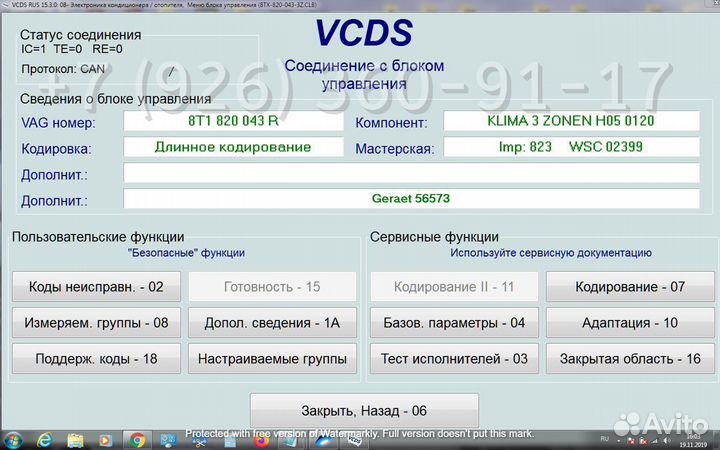Open Измеряем. группы - 08 measuring blocks
The width and height of the screenshot is (720, 450).
96,323
